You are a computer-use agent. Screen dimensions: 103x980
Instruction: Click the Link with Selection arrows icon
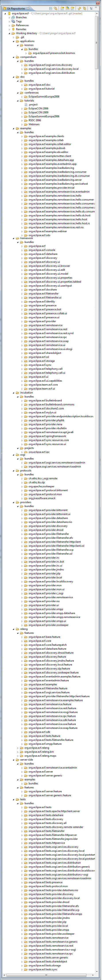(x=55, y=8)
